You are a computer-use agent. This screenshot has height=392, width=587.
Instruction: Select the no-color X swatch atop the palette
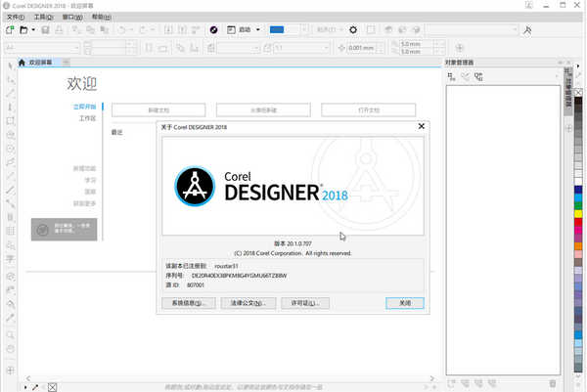[x=578, y=92]
